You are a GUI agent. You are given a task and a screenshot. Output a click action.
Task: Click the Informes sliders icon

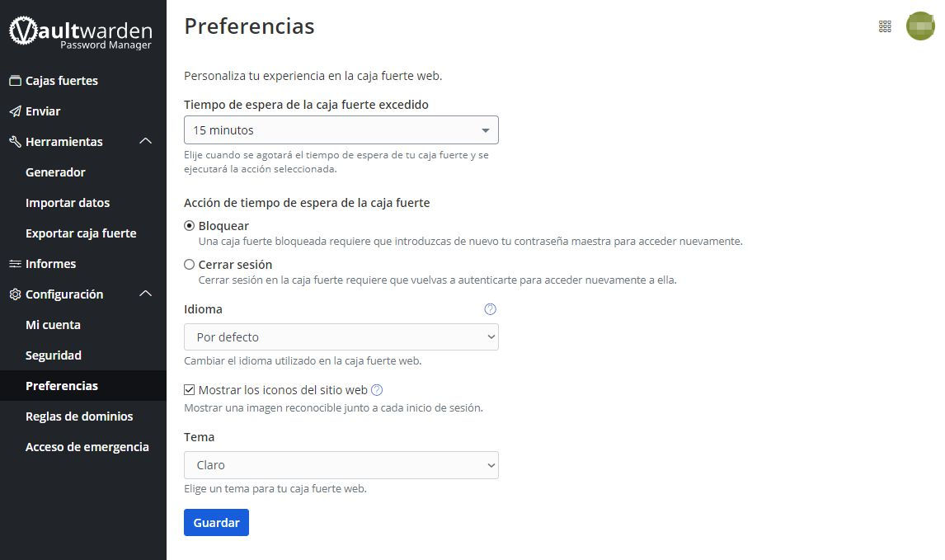tap(15, 264)
